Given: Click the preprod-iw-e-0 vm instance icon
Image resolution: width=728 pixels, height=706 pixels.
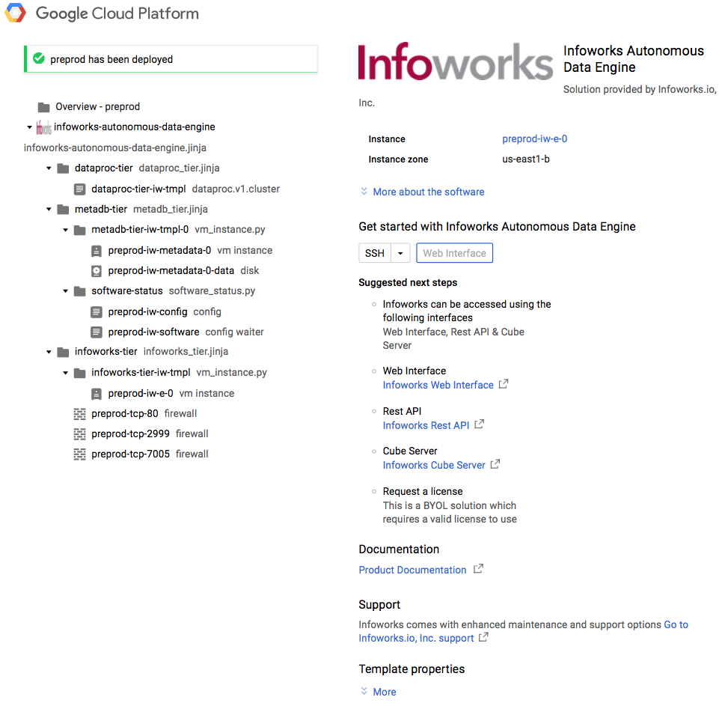Looking at the screenshot, I should 96,394.
